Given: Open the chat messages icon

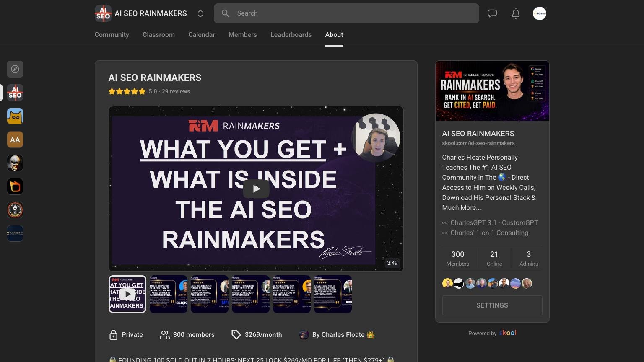Looking at the screenshot, I should click(x=492, y=13).
